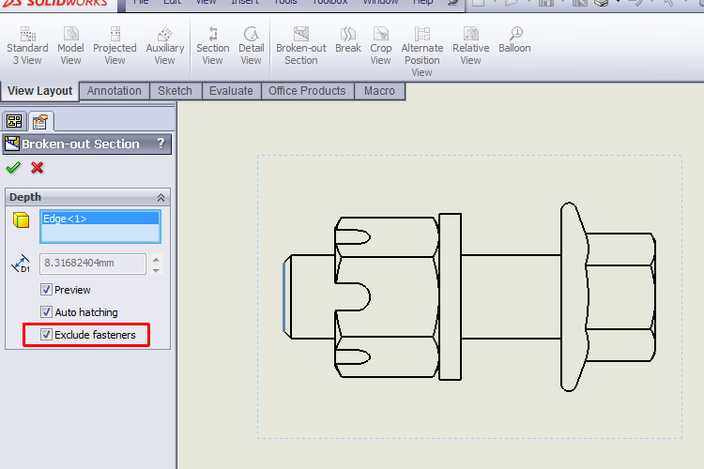Open help for Broken-out Section
Image resolution: width=704 pixels, height=469 pixels.
(x=161, y=143)
